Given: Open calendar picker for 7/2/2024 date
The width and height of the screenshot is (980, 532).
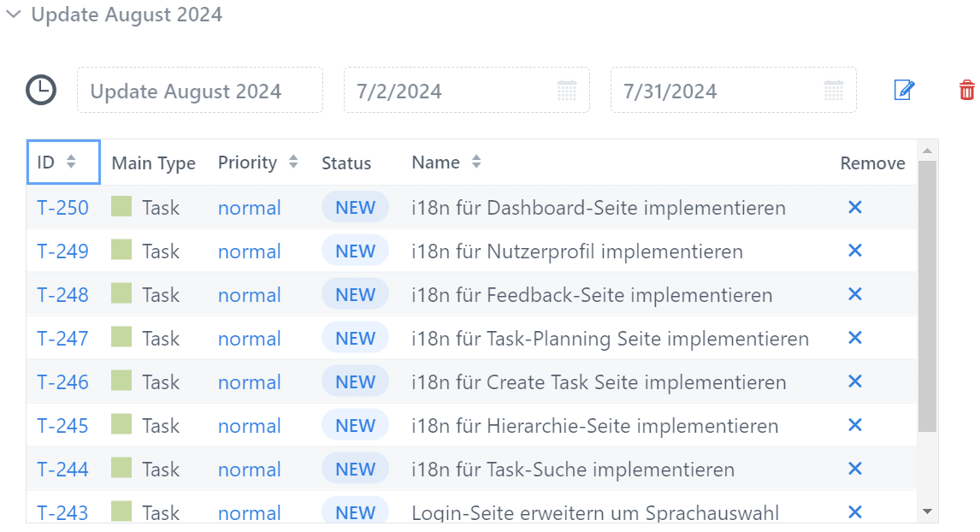Looking at the screenshot, I should click(x=567, y=91).
